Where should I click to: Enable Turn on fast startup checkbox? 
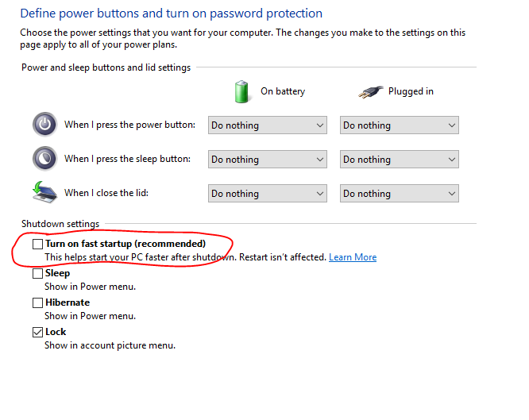pos(37,244)
